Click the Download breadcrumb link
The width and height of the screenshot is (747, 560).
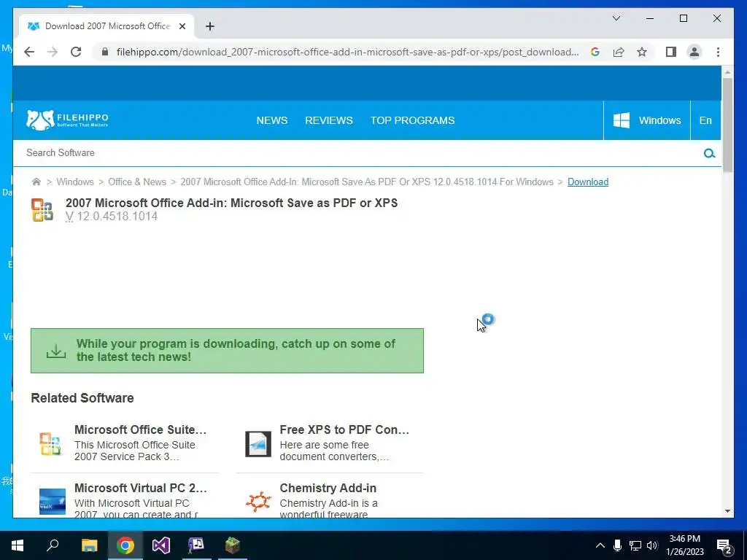click(x=588, y=182)
